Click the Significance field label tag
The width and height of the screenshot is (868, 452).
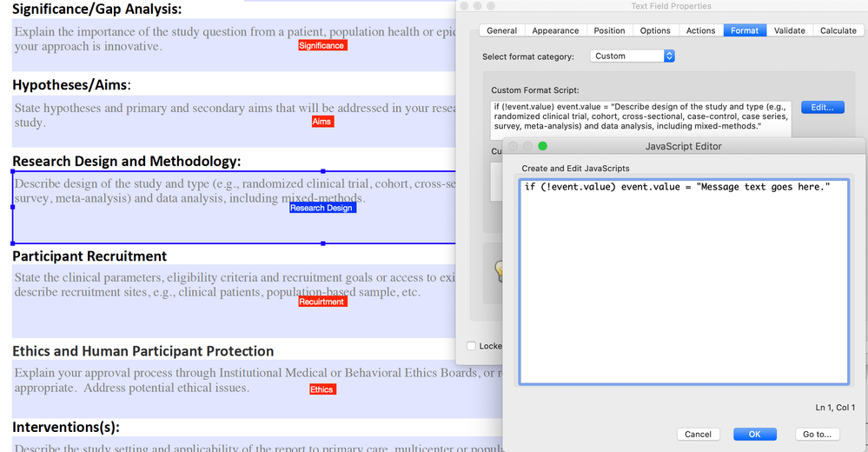coord(322,45)
